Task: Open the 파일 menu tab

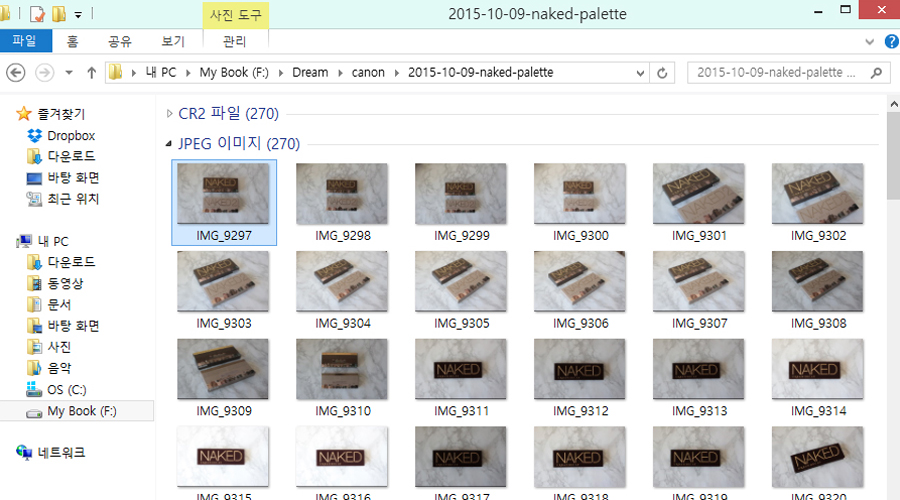Action: pyautogui.click(x=24, y=41)
